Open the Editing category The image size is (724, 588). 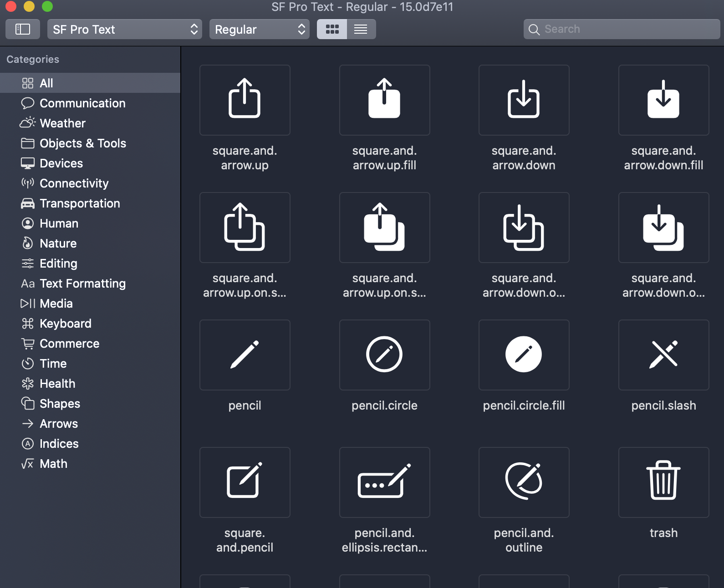90,263
